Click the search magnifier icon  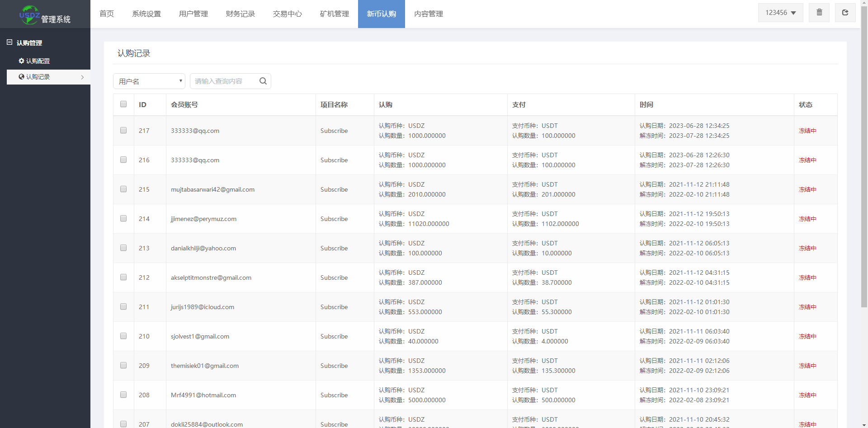point(263,81)
